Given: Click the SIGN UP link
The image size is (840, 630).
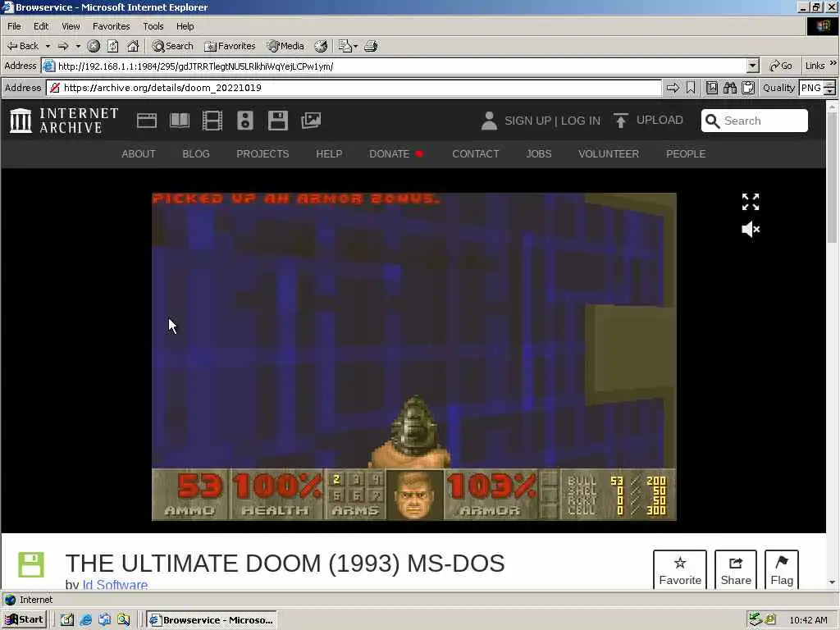Looking at the screenshot, I should point(527,121).
